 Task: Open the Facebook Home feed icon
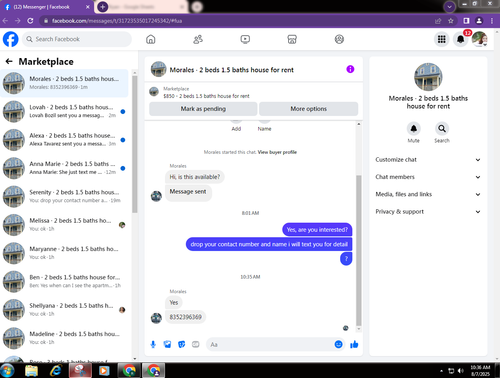151,39
